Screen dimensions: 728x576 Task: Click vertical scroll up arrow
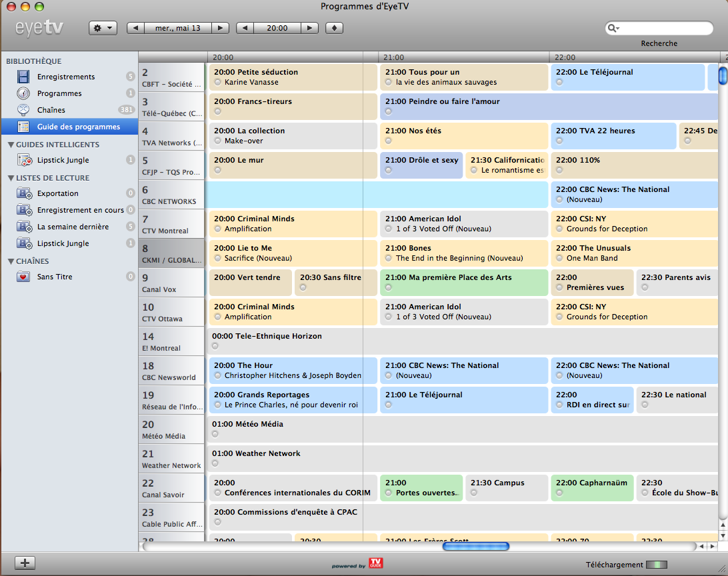[x=723, y=524]
